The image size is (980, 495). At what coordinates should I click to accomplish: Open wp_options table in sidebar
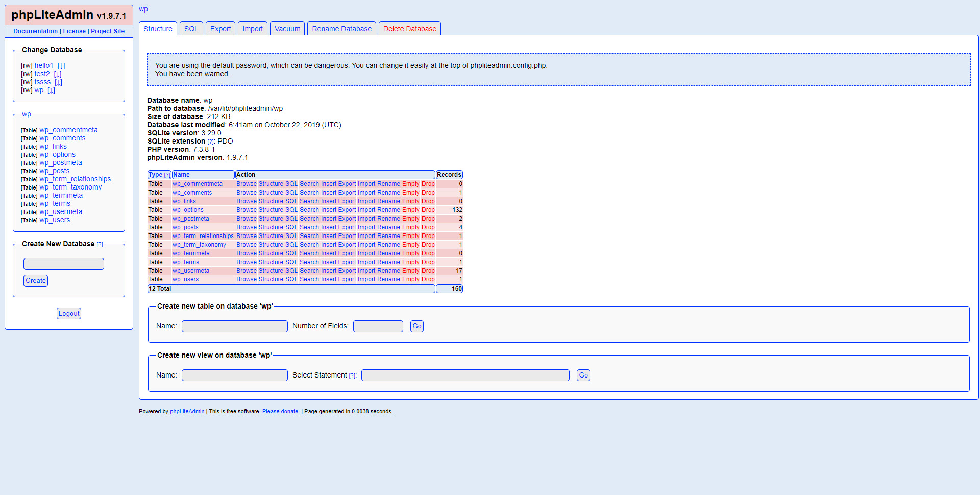point(57,155)
